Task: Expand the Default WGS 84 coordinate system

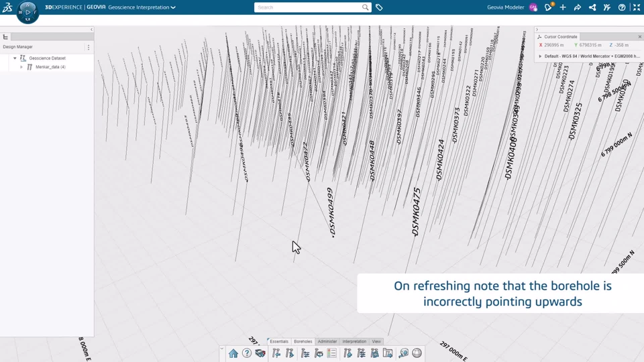Action: click(540, 56)
